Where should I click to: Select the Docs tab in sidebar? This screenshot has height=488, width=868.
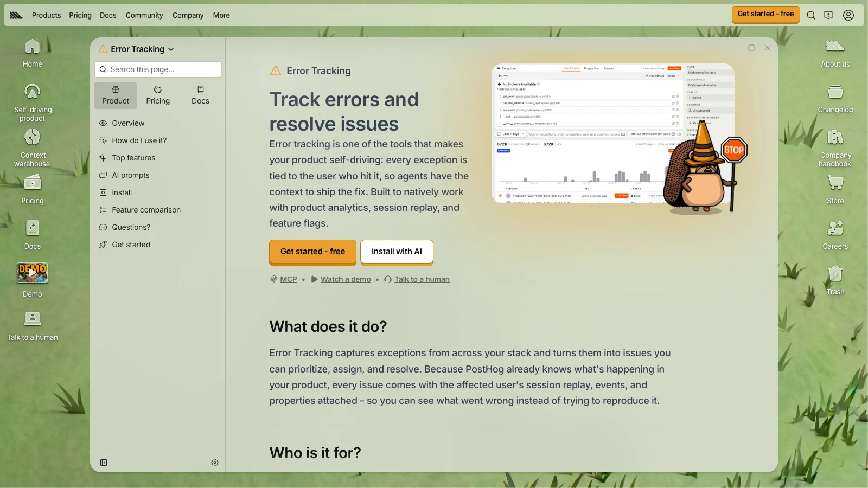200,95
